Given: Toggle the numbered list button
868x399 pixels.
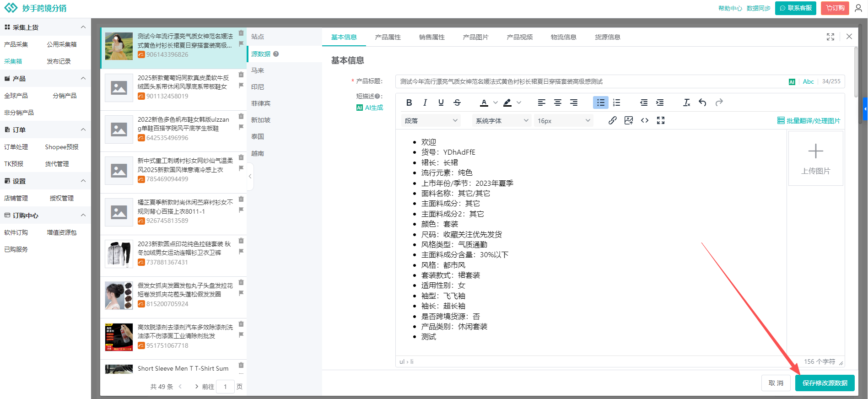Looking at the screenshot, I should 616,102.
